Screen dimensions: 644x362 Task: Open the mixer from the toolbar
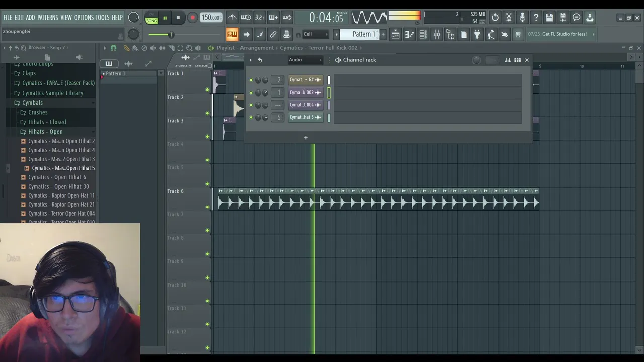[x=437, y=34]
